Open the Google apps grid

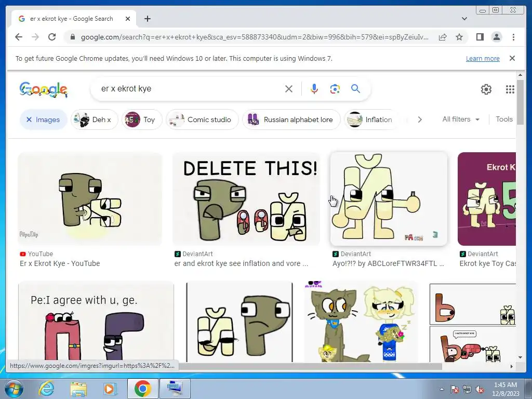[510, 89]
